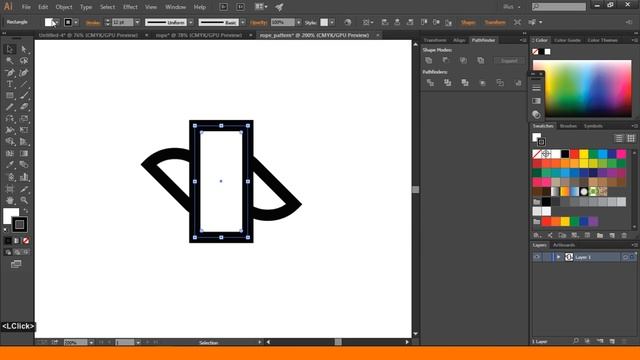Open the Opacity value dropdown
The height and width of the screenshot is (360, 640).
click(x=298, y=22)
